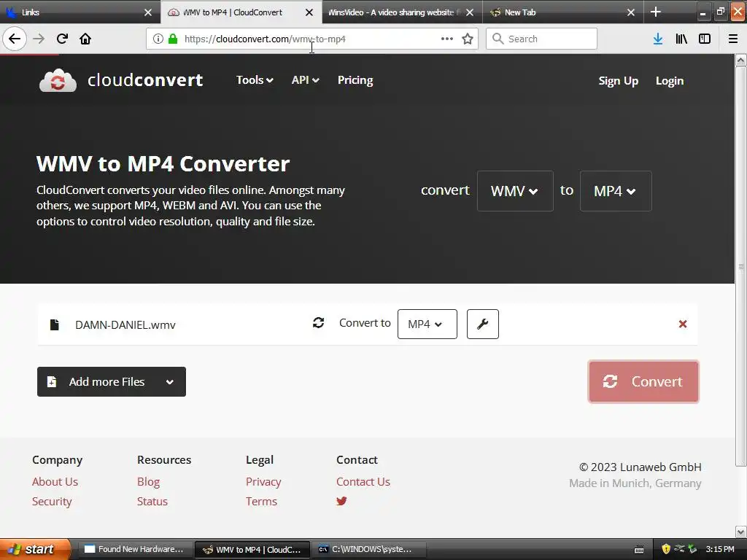
Task: Expand the Tools dropdown menu
Action: point(255,80)
